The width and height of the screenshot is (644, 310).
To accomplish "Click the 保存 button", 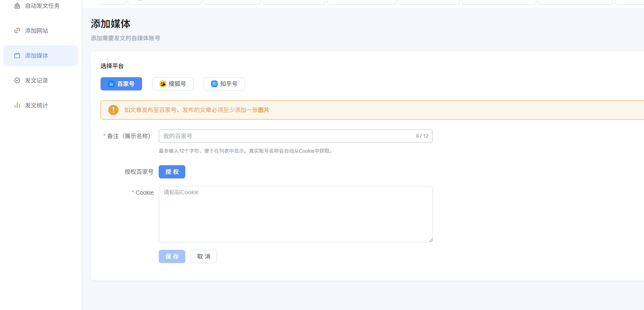I will point(172,256).
